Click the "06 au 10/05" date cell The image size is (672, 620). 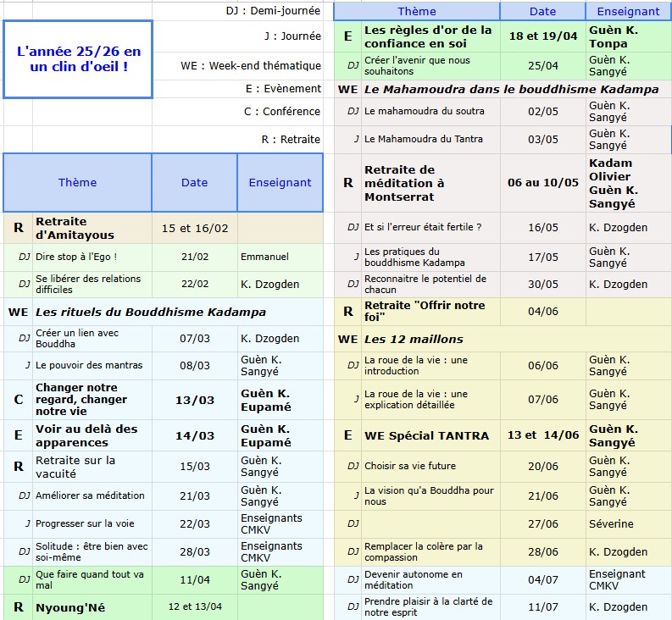542,183
